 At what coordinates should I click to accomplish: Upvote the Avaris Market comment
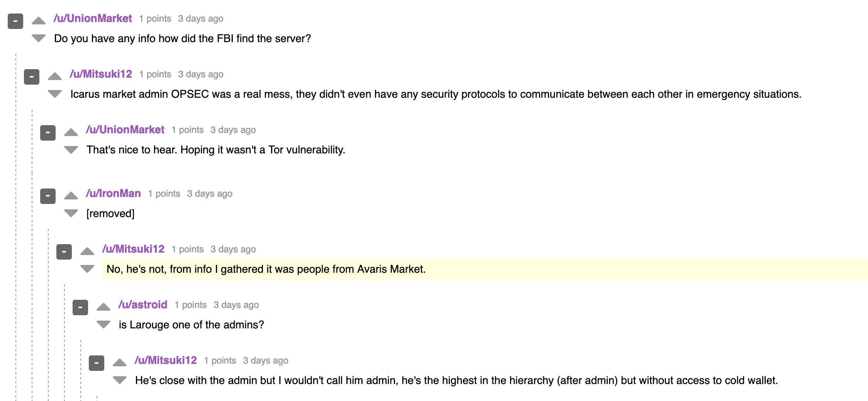point(87,251)
